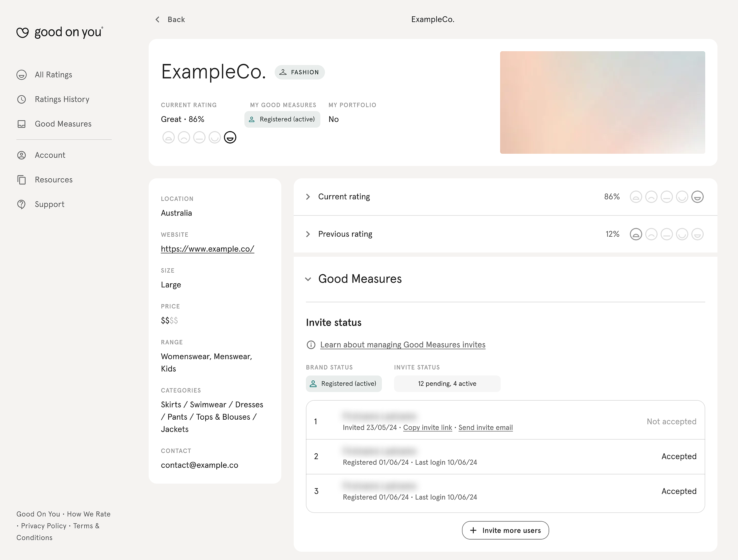Open the How We Rate footer link
Image resolution: width=738 pixels, height=560 pixels.
coord(89,514)
